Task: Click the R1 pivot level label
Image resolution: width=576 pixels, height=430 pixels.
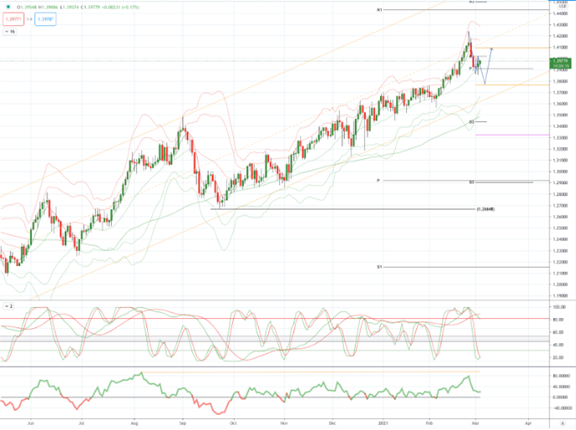Action: tap(380, 10)
